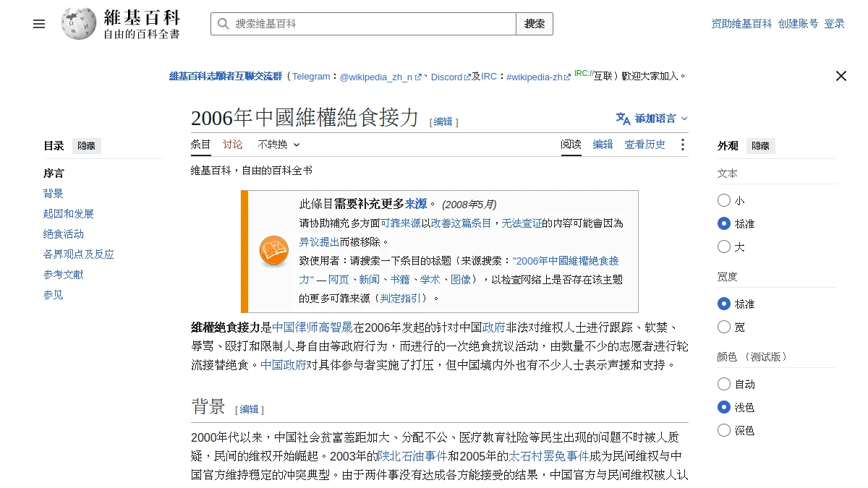Open the 资助維基百科 link
Image resolution: width=868 pixels, height=488 pixels.
click(x=741, y=24)
